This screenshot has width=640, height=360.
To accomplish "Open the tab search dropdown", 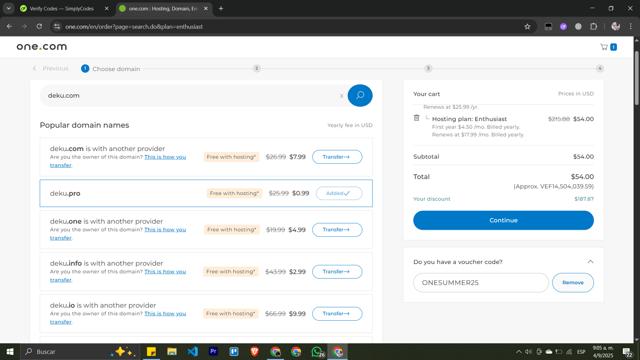I will [x=9, y=8].
